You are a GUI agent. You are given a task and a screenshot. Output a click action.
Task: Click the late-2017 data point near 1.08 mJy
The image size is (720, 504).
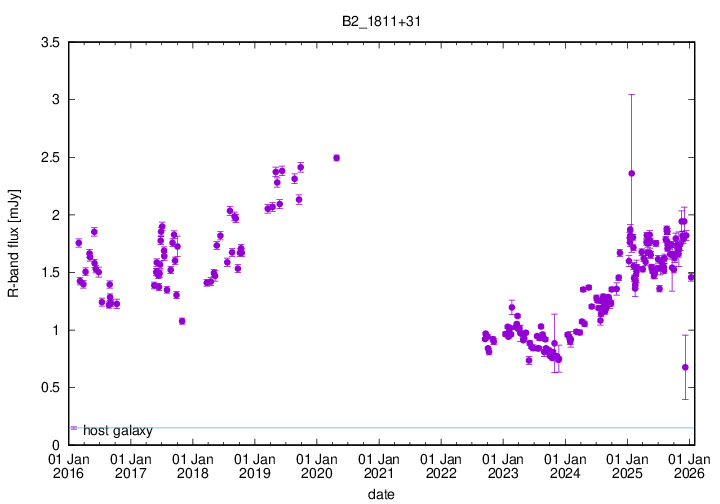tap(182, 321)
